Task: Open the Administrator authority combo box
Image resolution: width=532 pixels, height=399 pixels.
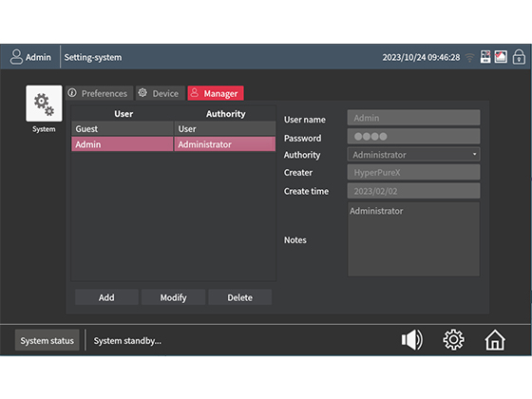Action: (x=413, y=154)
